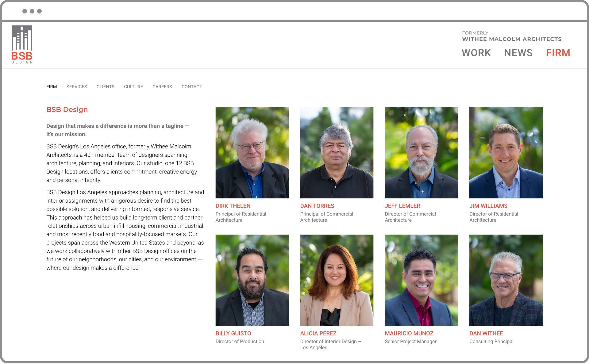Click the JIM WILLIAMS name link
This screenshot has width=589, height=364.
488,206
